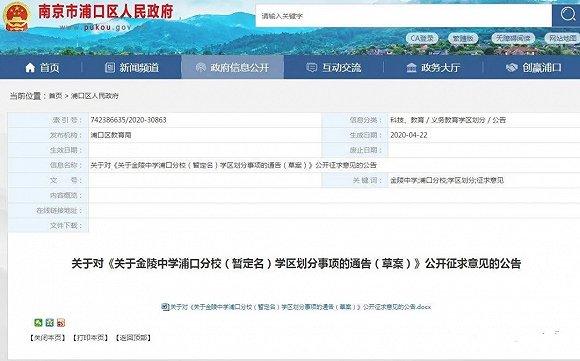Open the 新闻频道 navigation tab

(x=132, y=67)
